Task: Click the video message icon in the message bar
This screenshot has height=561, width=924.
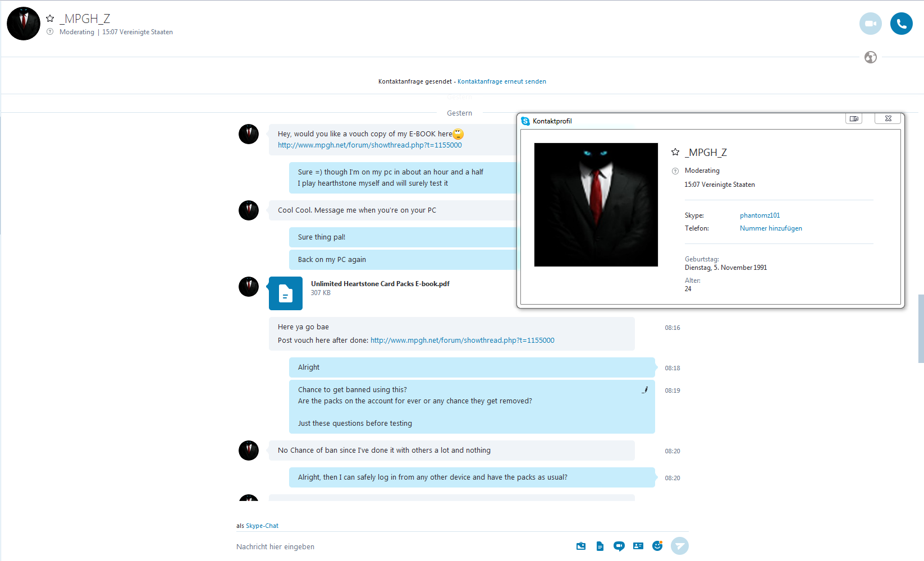Action: point(619,546)
